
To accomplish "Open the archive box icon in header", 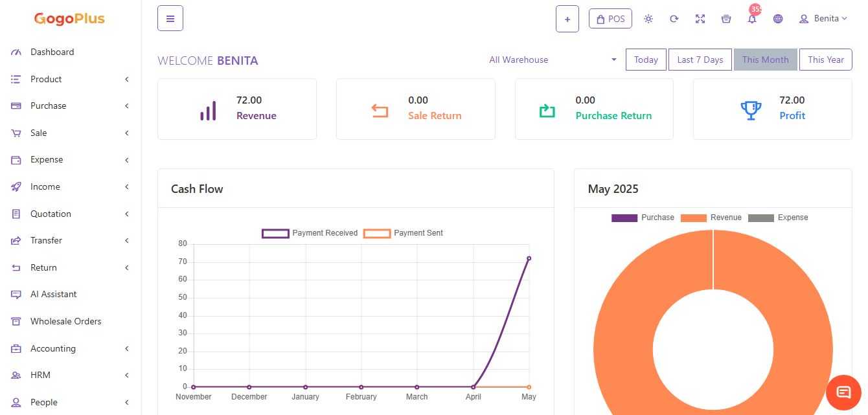I will [x=726, y=19].
